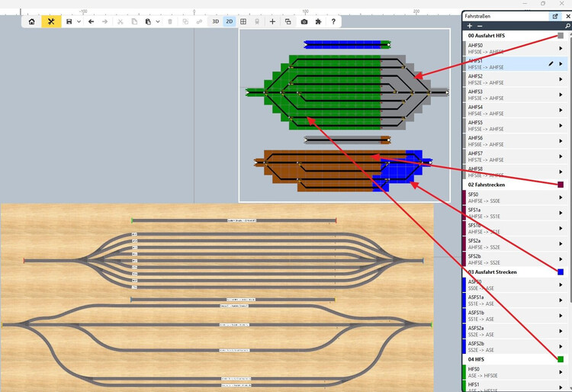Activate route AHFS0 with its play arrow
The width and height of the screenshot is (572, 392).
click(x=561, y=48)
